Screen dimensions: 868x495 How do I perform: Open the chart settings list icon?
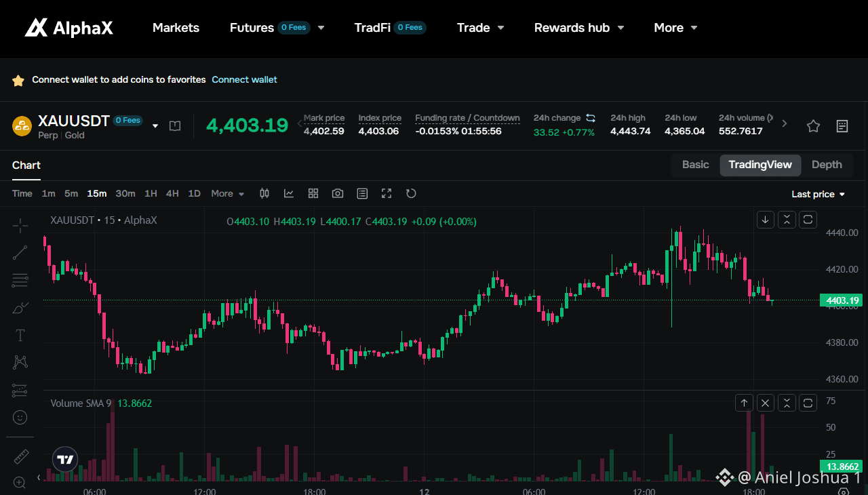(x=362, y=193)
